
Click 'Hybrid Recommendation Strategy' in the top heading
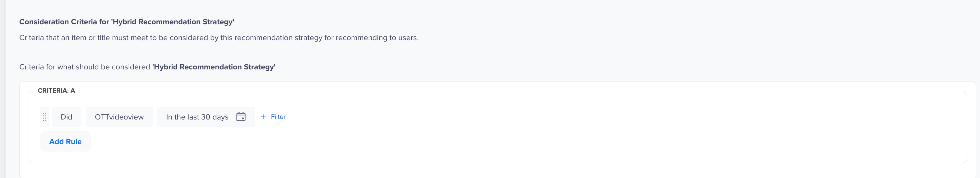173,22
